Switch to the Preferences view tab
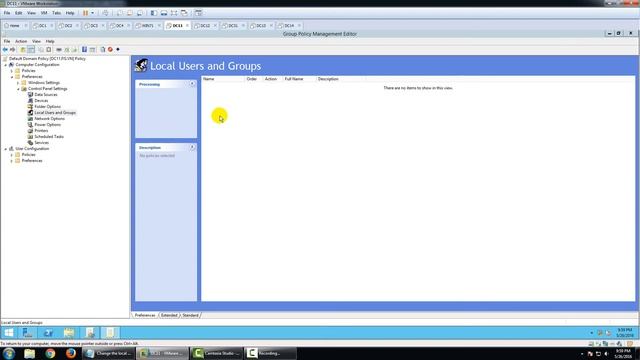 145,315
